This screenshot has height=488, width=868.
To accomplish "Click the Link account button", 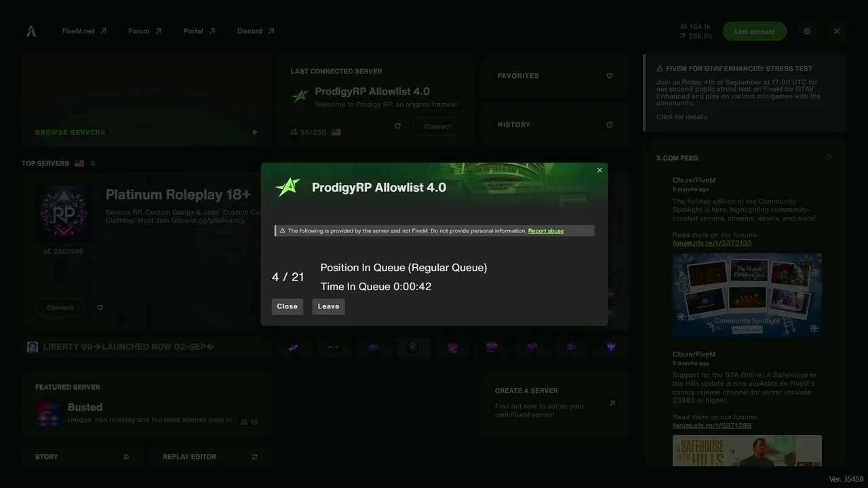I will (x=755, y=31).
